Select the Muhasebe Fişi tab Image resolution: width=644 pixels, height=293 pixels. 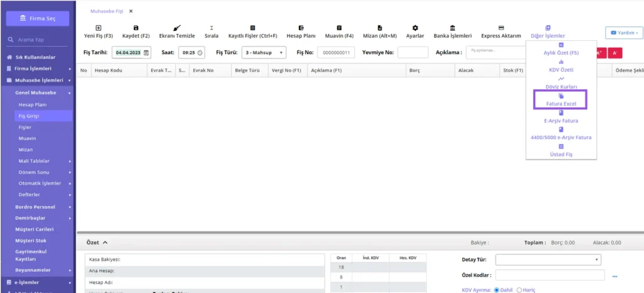point(107,11)
